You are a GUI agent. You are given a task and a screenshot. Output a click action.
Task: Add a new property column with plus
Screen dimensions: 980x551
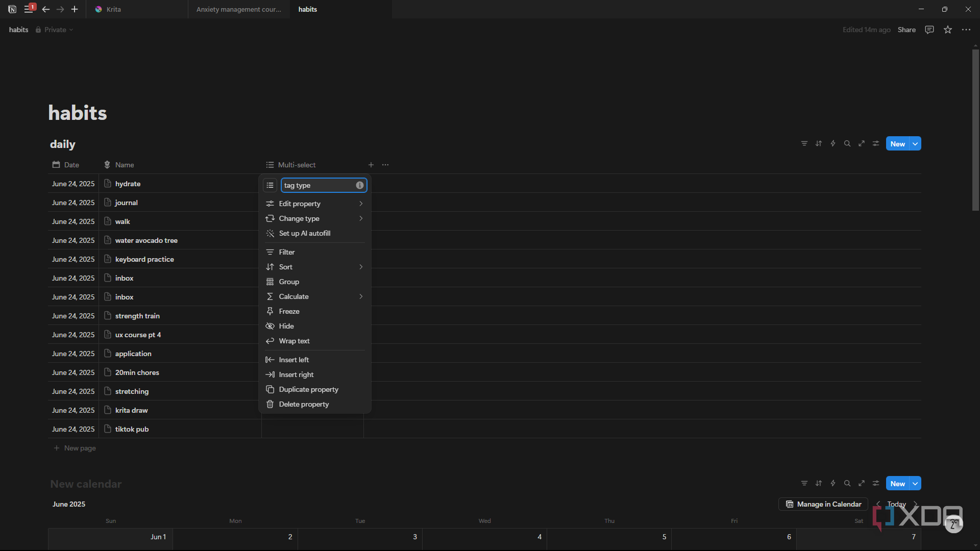pos(371,165)
